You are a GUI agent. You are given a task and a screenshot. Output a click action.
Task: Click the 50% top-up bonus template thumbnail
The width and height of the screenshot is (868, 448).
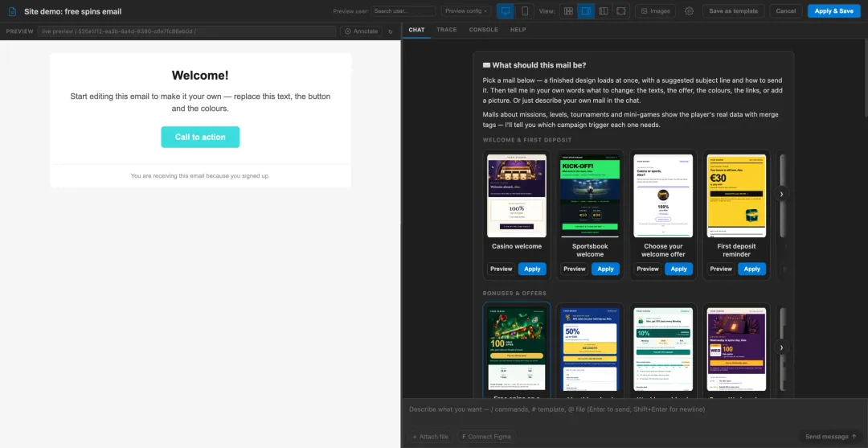(x=590, y=349)
